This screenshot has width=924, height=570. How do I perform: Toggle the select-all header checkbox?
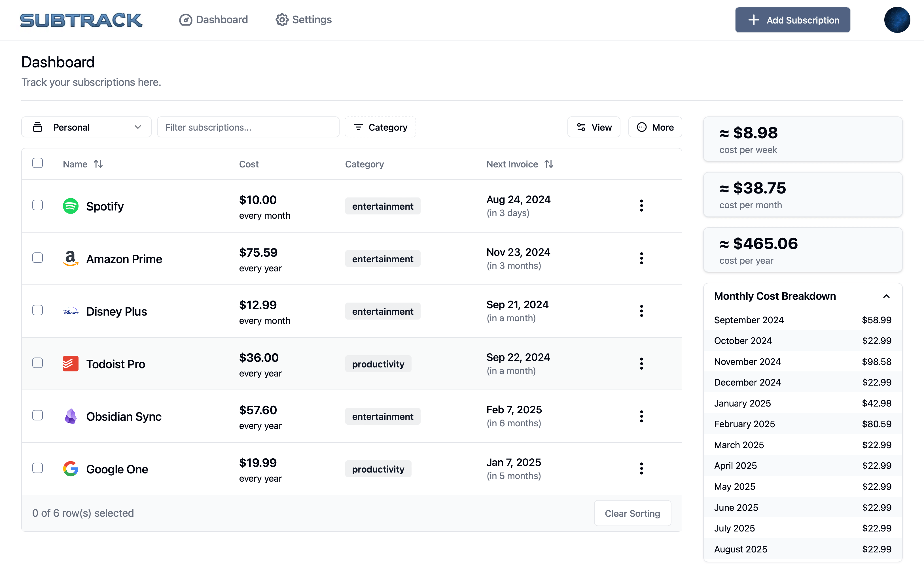(x=38, y=163)
